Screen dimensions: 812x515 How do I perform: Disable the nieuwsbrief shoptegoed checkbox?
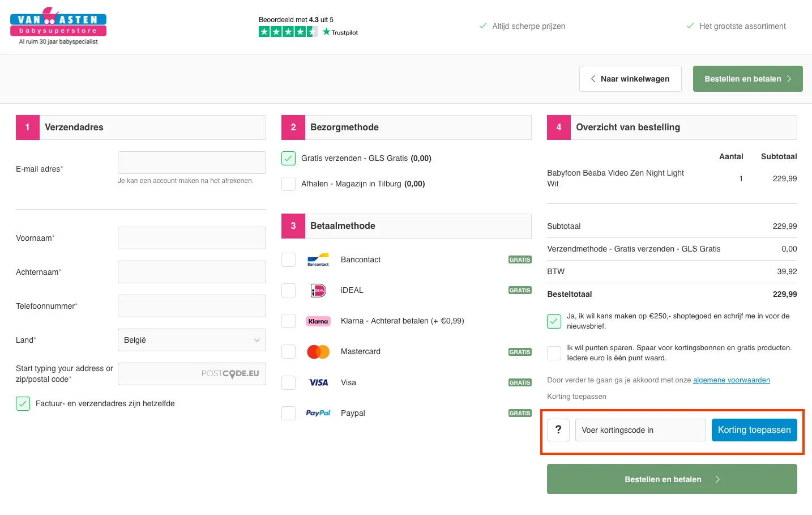pyautogui.click(x=554, y=321)
